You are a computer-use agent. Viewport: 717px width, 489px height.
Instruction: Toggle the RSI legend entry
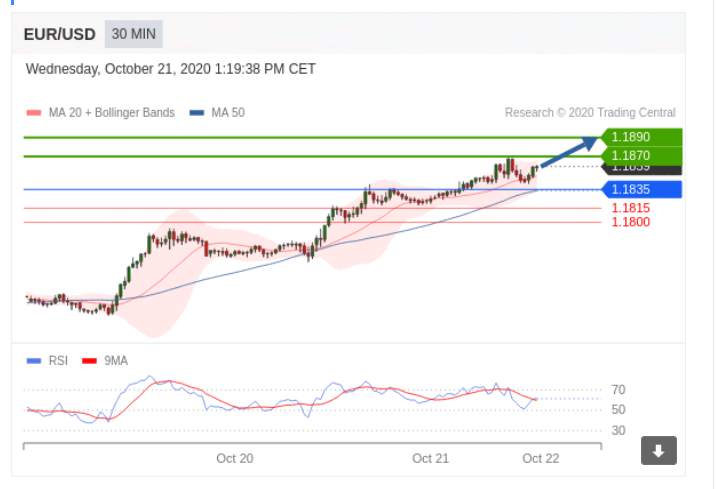click(x=47, y=361)
